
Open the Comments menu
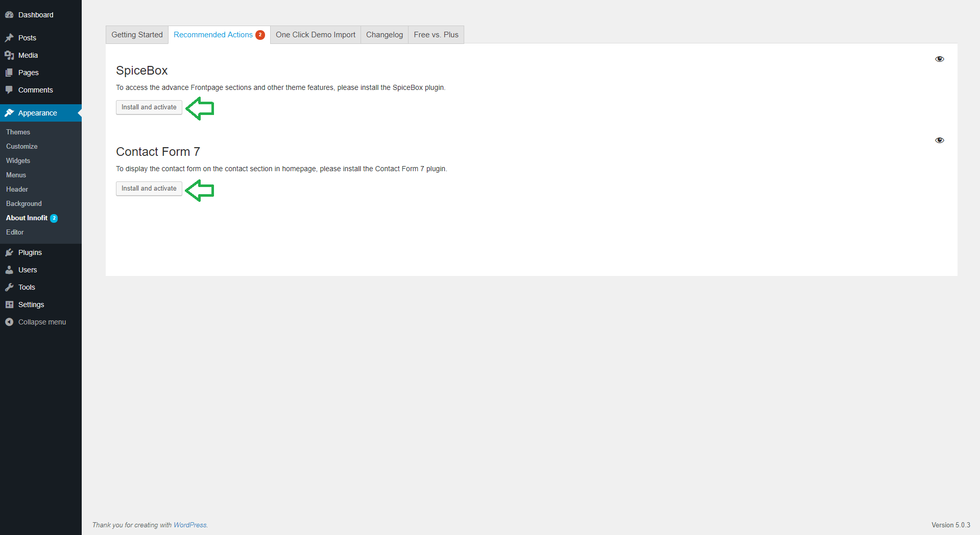point(41,90)
